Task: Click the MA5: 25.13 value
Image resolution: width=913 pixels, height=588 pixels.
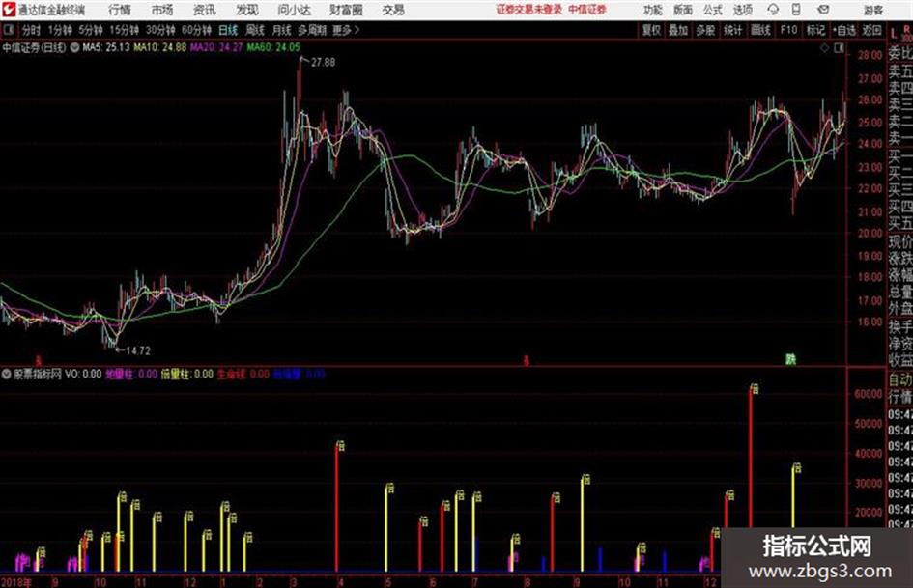Action: coord(106,47)
